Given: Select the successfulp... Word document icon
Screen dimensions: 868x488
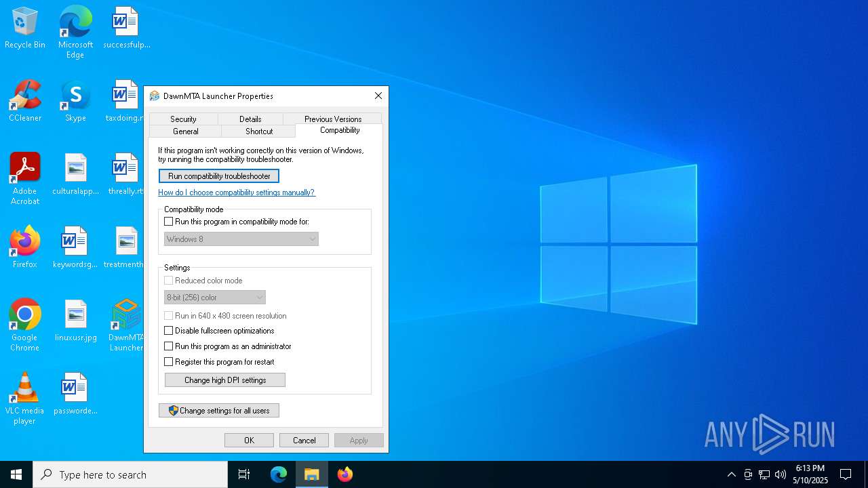Looking at the screenshot, I should point(126,28).
